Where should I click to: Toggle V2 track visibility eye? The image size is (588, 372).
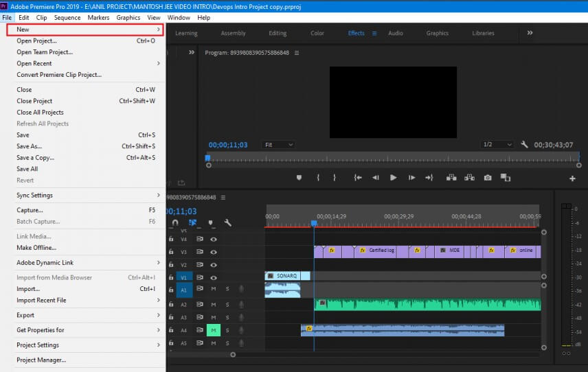click(214, 265)
